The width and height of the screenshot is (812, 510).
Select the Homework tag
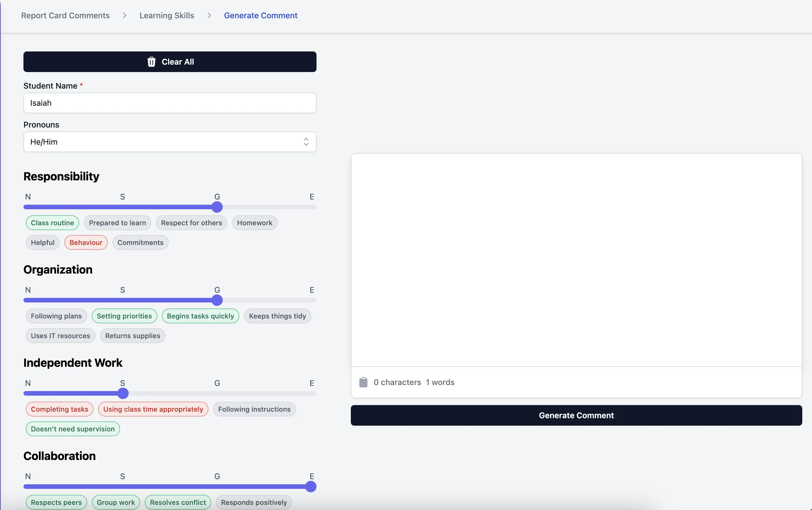[x=254, y=223]
